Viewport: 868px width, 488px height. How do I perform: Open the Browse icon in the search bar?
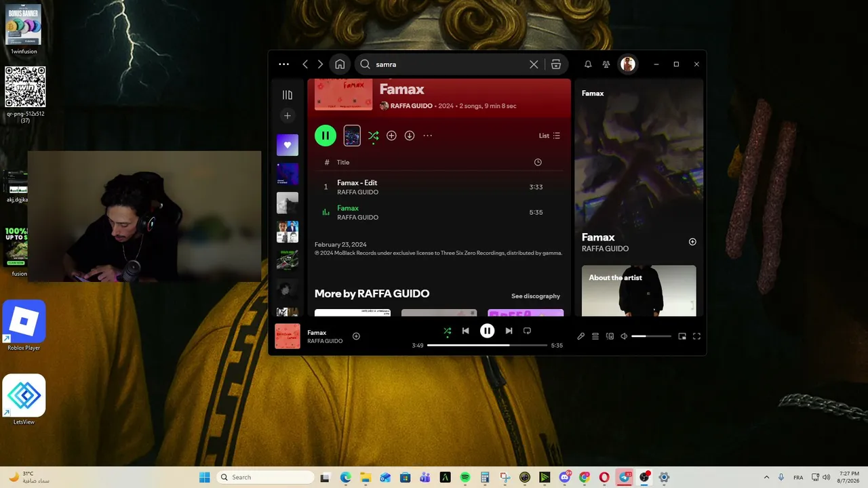(x=556, y=64)
